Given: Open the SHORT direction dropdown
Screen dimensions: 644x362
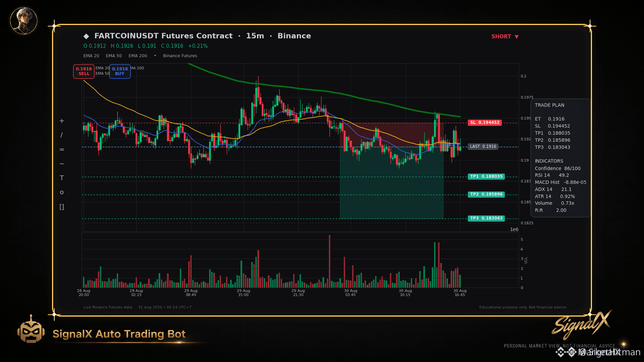Looking at the screenshot, I should (505, 37).
